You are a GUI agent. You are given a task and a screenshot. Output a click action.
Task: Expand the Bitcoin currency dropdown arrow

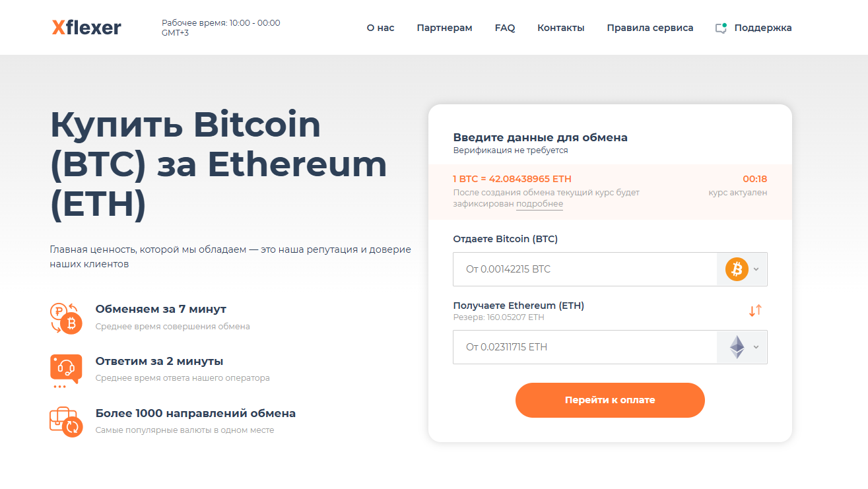click(756, 269)
